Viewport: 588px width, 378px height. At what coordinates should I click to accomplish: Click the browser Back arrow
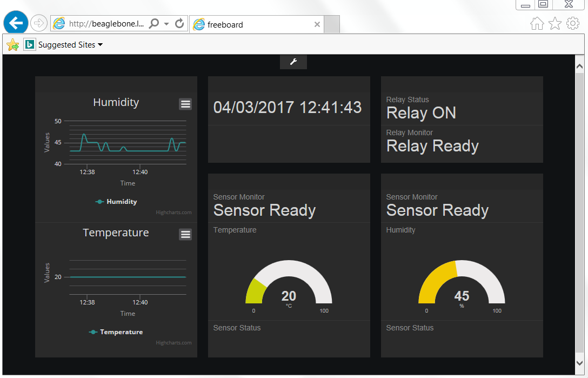pyautogui.click(x=16, y=22)
